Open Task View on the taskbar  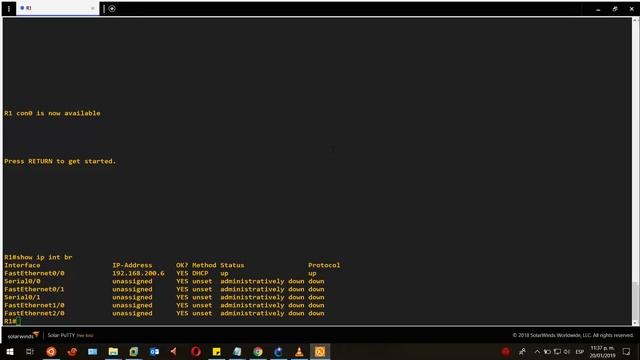[30, 351]
